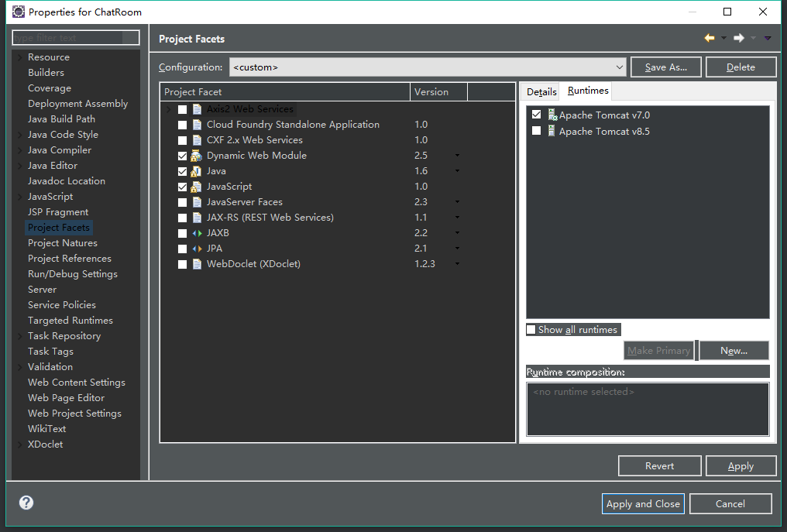Enable the Axis2 Web Services checkbox
The width and height of the screenshot is (787, 532).
point(182,109)
